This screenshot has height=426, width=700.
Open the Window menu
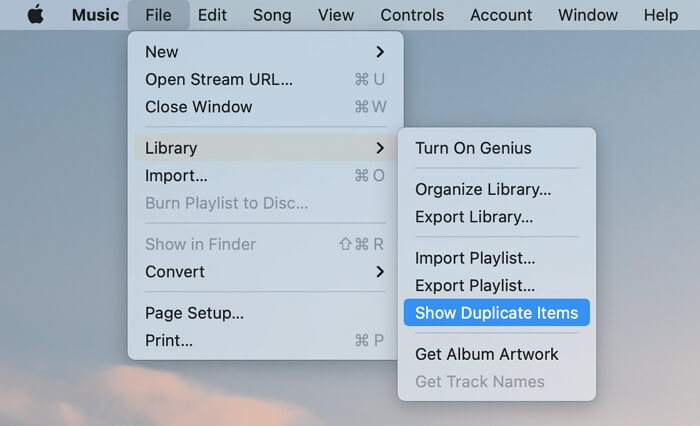(x=588, y=15)
